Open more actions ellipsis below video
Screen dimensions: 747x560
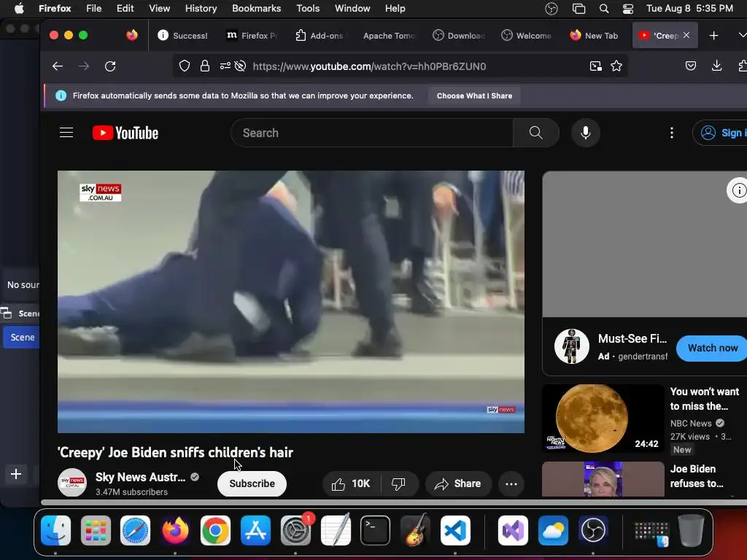point(511,484)
